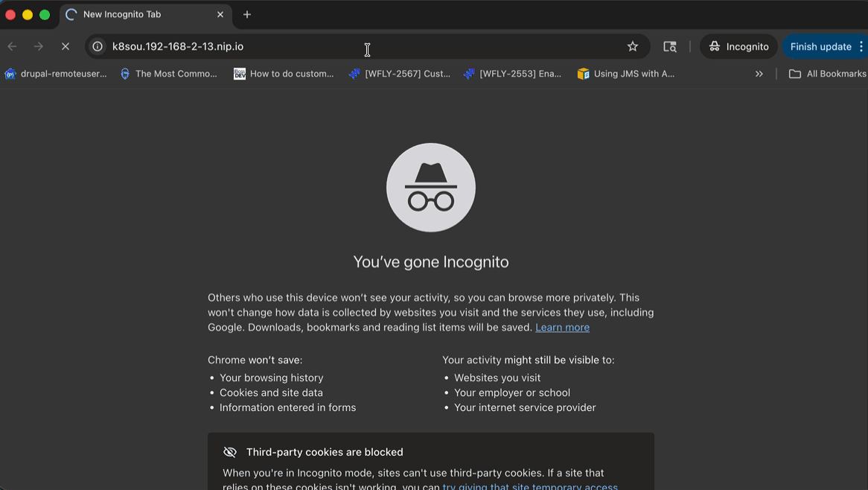
Task: Open The Most Commo... bookmark
Action: click(x=169, y=74)
